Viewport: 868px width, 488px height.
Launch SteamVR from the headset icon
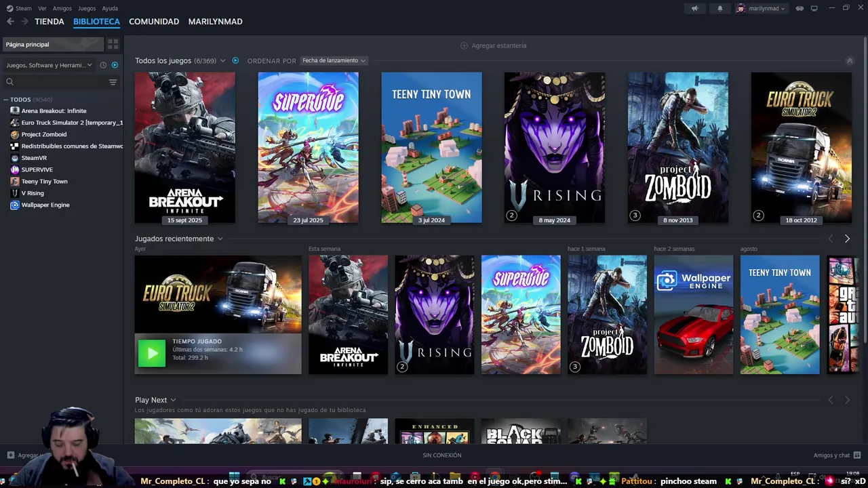tap(800, 9)
